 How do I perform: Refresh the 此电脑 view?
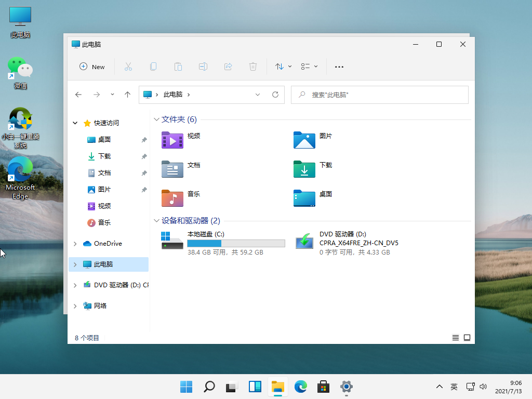275,95
